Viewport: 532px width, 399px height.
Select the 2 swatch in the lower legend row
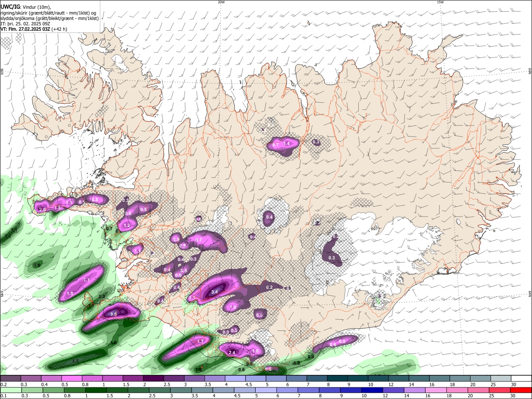pos(138,390)
